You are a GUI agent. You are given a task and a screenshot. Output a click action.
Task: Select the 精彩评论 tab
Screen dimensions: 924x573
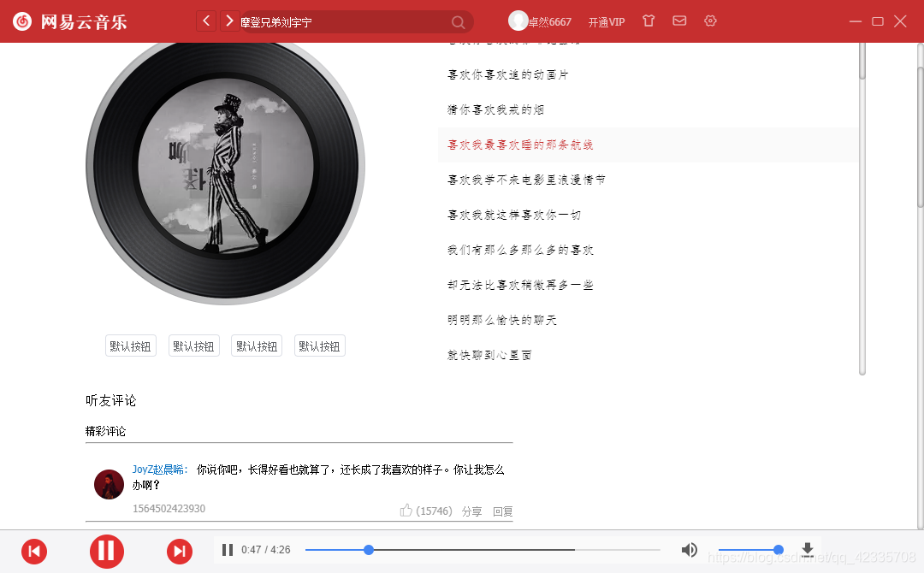(x=105, y=431)
